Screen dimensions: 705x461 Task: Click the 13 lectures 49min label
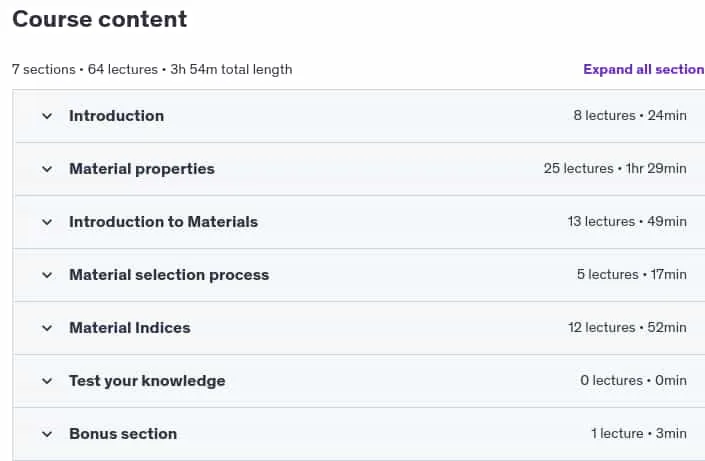coord(627,222)
